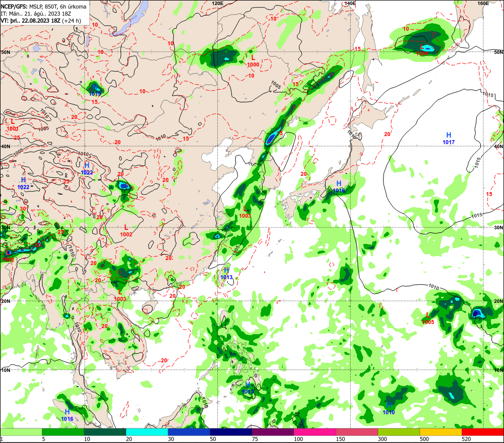The height and width of the screenshot is (443, 504).
Task: Click the cyan 20 mm legend swatch
Action: (147, 432)
